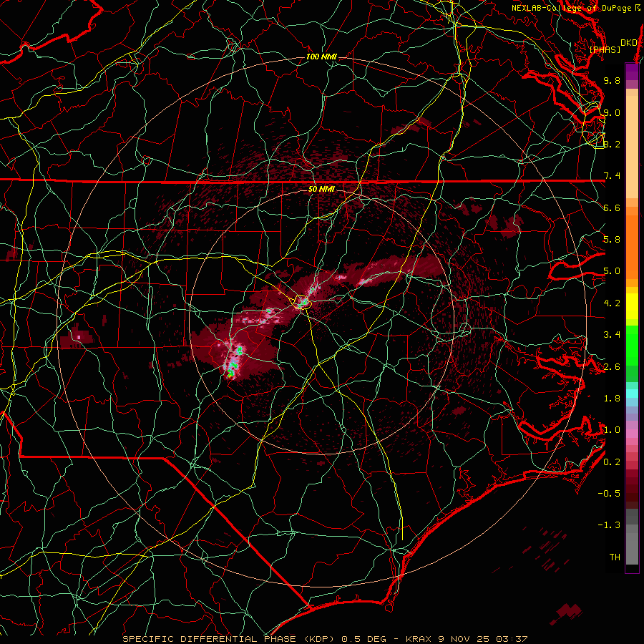This screenshot has height=644, width=644.
Task: Click the 9.8 value on the color scale
Action: [612, 80]
